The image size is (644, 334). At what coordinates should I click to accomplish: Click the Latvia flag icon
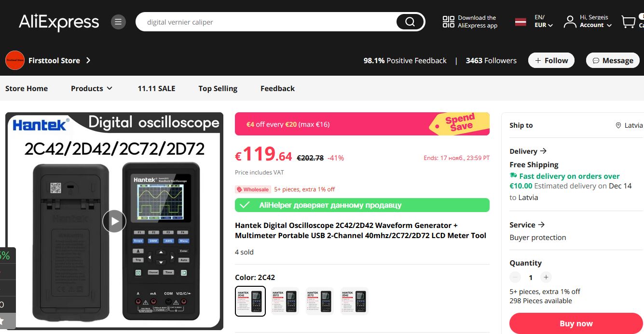tap(521, 22)
